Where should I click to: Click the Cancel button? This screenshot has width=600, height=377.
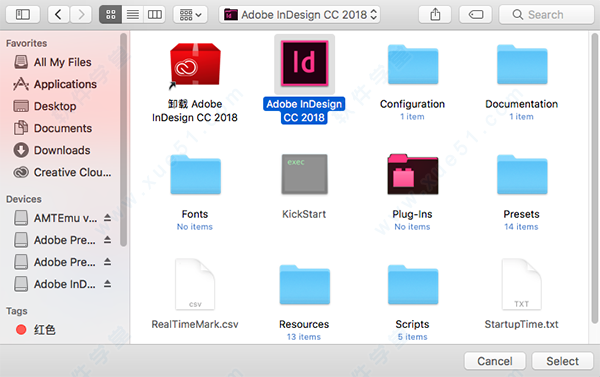[x=495, y=361]
